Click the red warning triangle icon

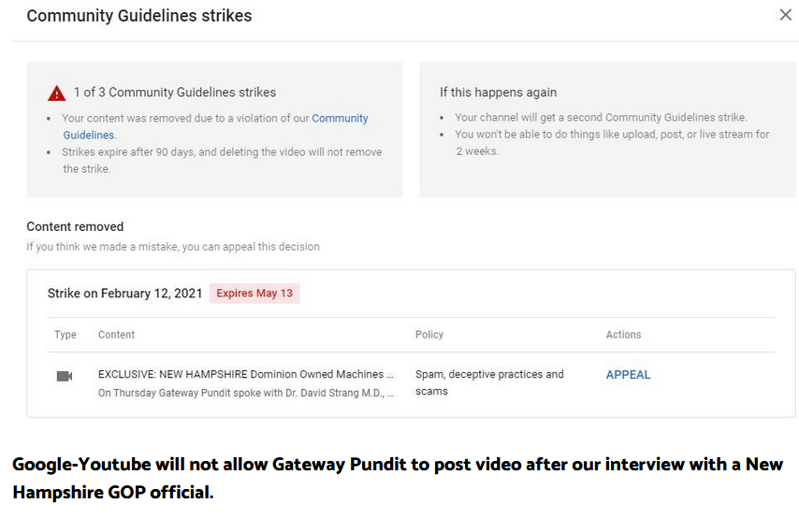tap(56, 93)
